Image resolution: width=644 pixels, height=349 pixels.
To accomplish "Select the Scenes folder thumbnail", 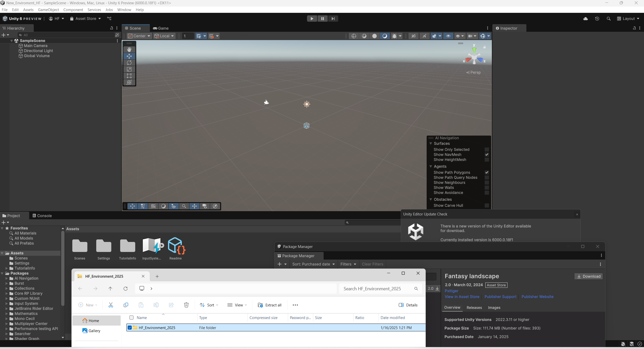I will [80, 249].
